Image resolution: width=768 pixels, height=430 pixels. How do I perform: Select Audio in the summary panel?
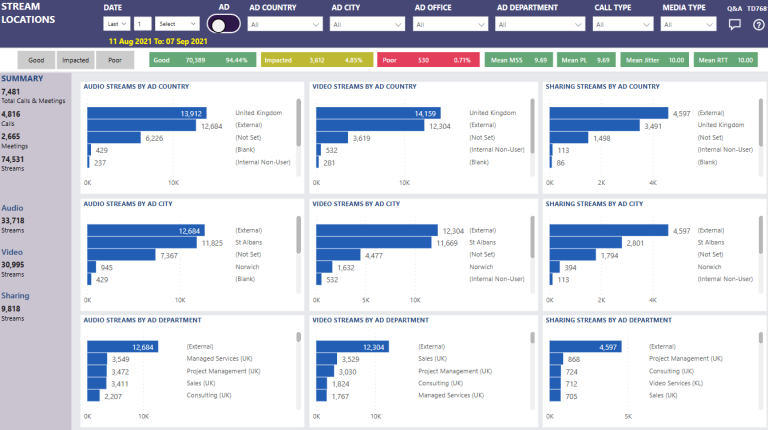12,208
